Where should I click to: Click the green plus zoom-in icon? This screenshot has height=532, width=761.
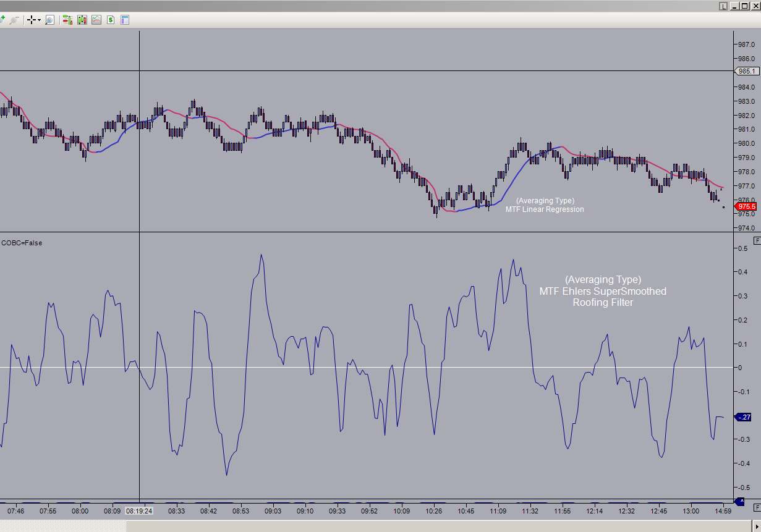pyautogui.click(x=2, y=20)
